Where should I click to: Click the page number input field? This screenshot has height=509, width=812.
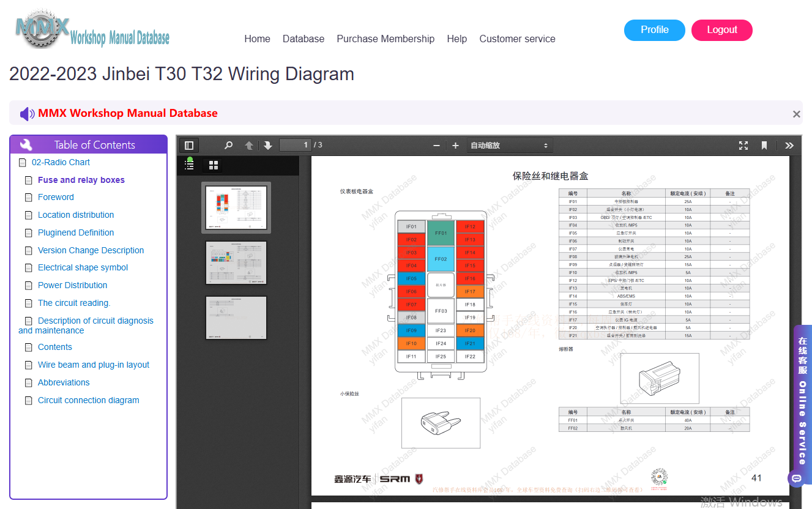click(x=296, y=145)
